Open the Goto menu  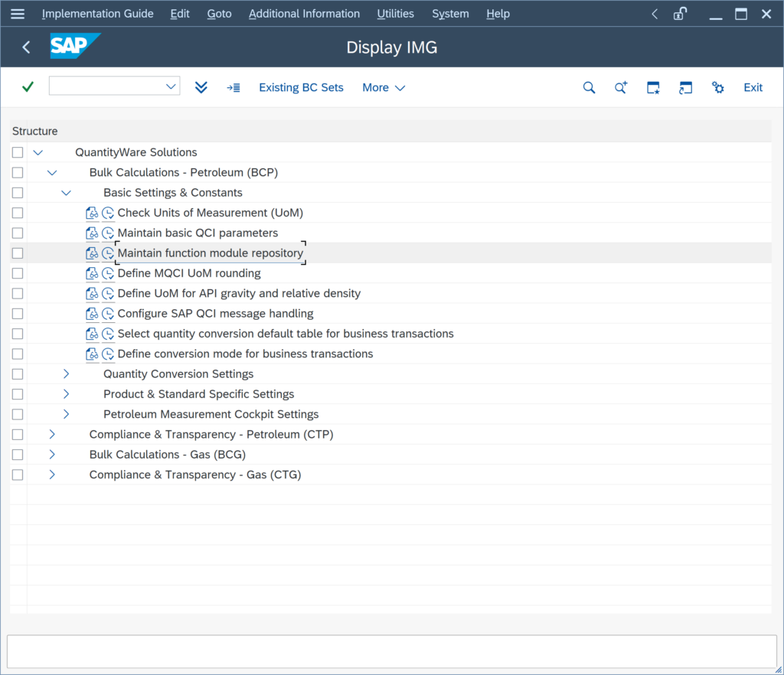click(x=219, y=14)
